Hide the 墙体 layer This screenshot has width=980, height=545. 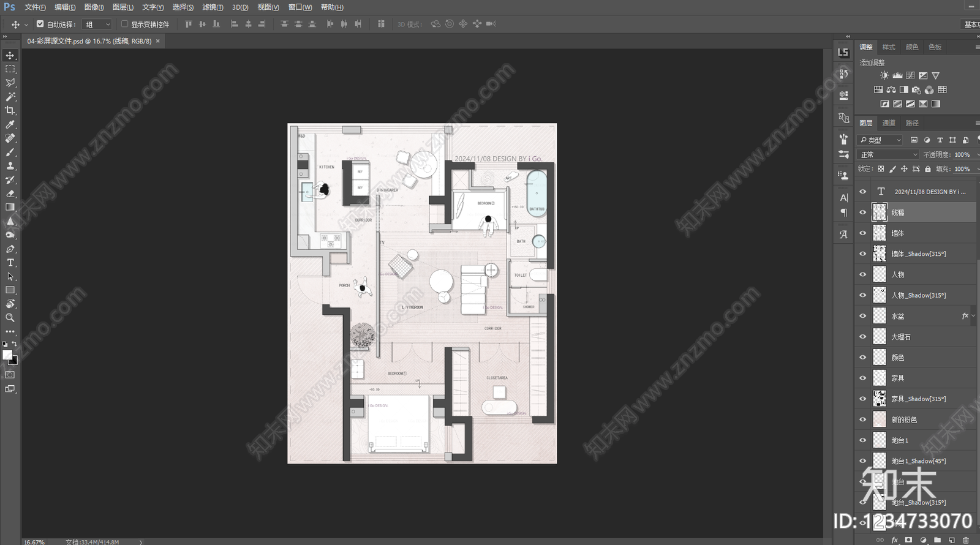(x=862, y=233)
